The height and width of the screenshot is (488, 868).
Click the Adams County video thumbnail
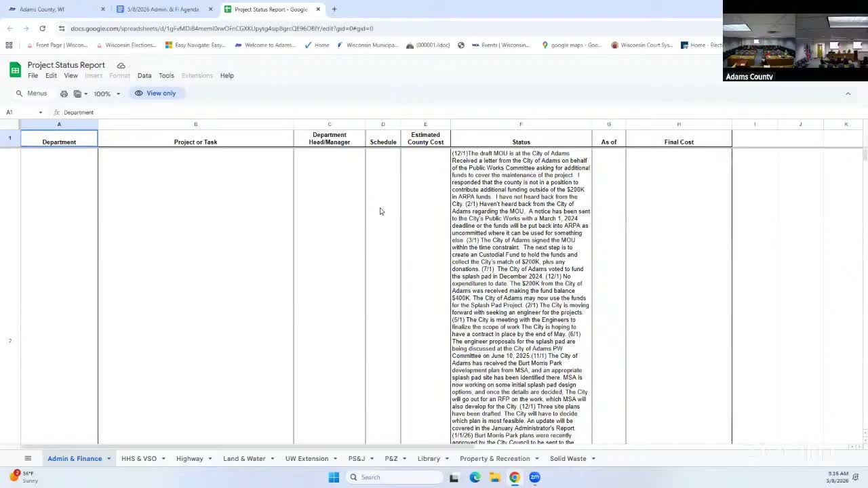click(795, 41)
